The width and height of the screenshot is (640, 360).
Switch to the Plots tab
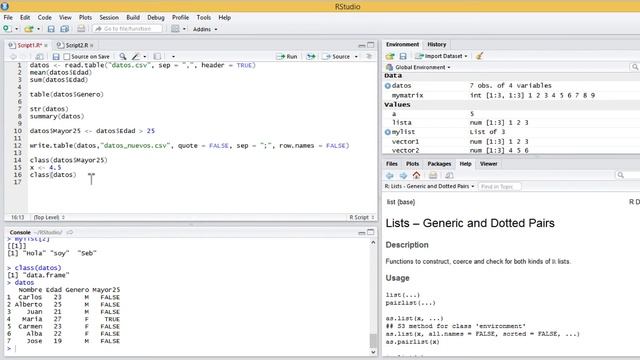[412, 164]
